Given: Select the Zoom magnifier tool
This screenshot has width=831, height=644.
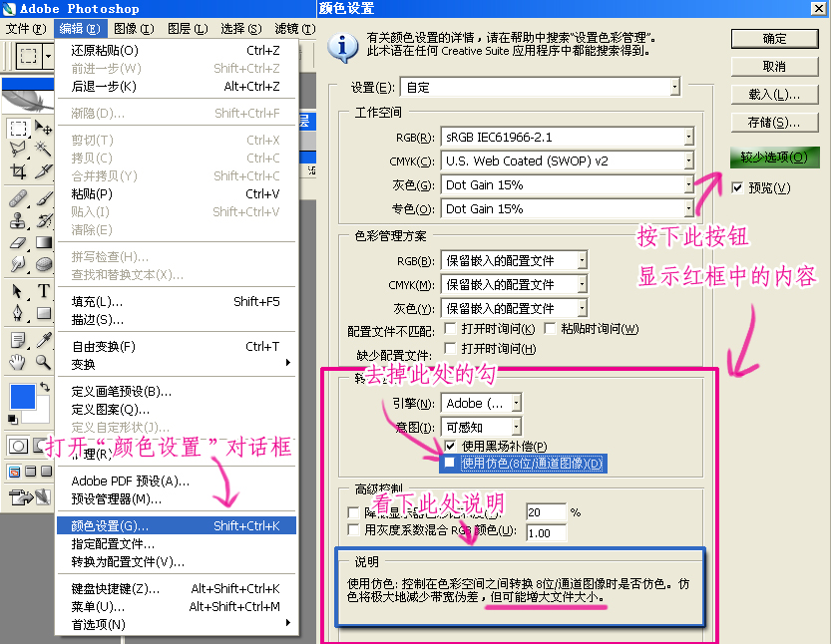Looking at the screenshot, I should (44, 362).
